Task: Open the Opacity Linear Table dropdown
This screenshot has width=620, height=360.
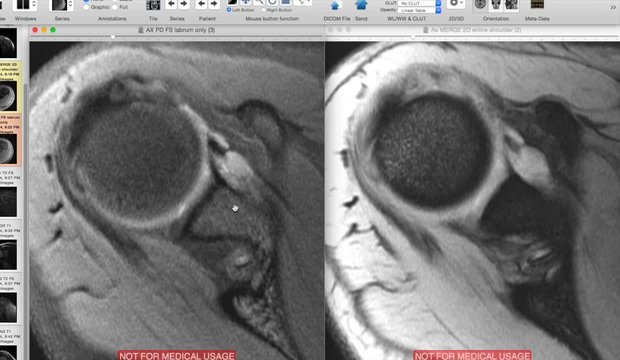Action: tap(419, 10)
